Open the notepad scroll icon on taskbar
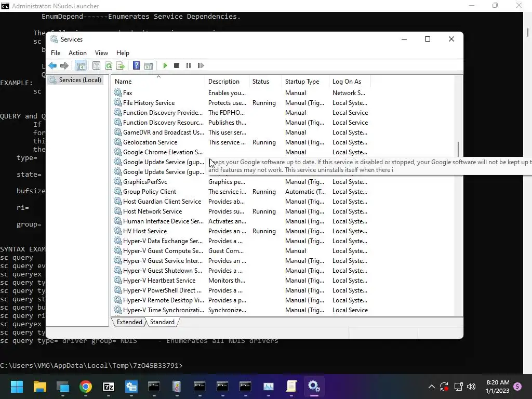 coord(291,387)
